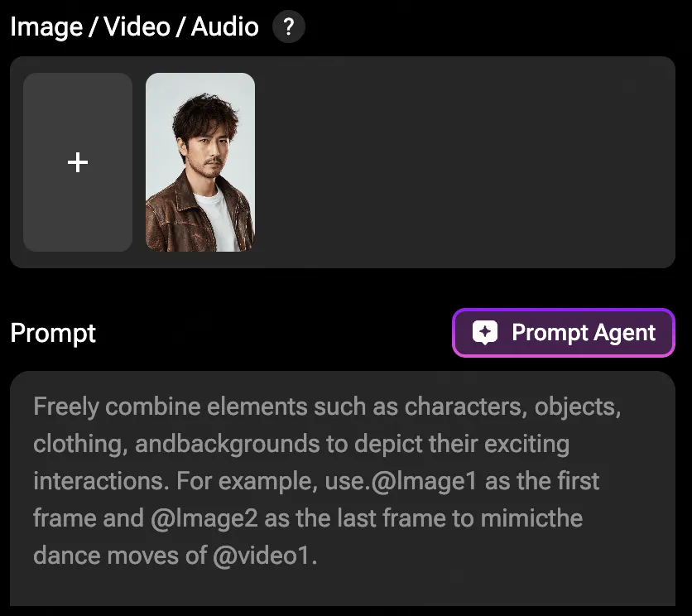This screenshot has width=692, height=616.
Task: Select the uploaded man portrait thumbnail
Action: [x=200, y=162]
